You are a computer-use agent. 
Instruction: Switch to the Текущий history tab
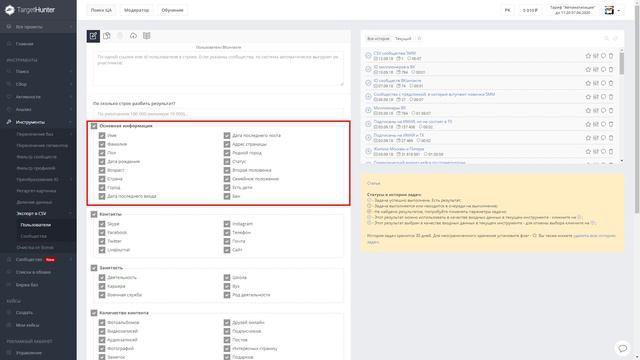(x=403, y=39)
